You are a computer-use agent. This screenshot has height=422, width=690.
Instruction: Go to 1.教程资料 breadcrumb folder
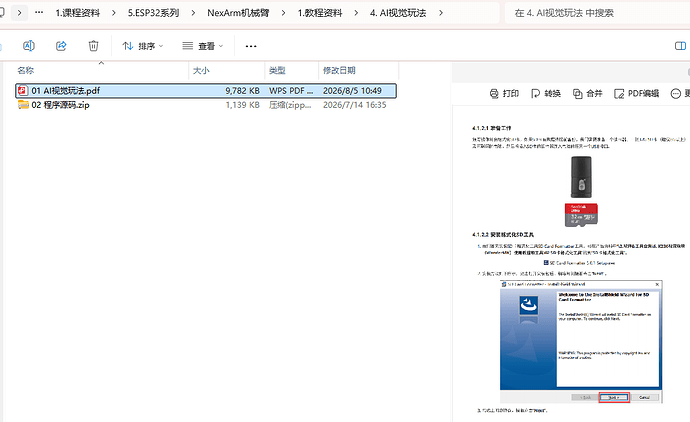(x=320, y=13)
